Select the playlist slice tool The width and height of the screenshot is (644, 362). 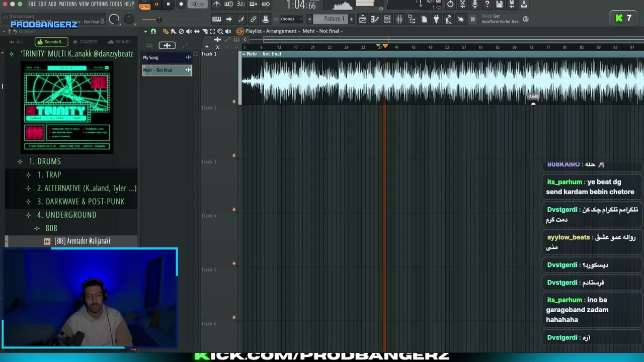click(205, 31)
